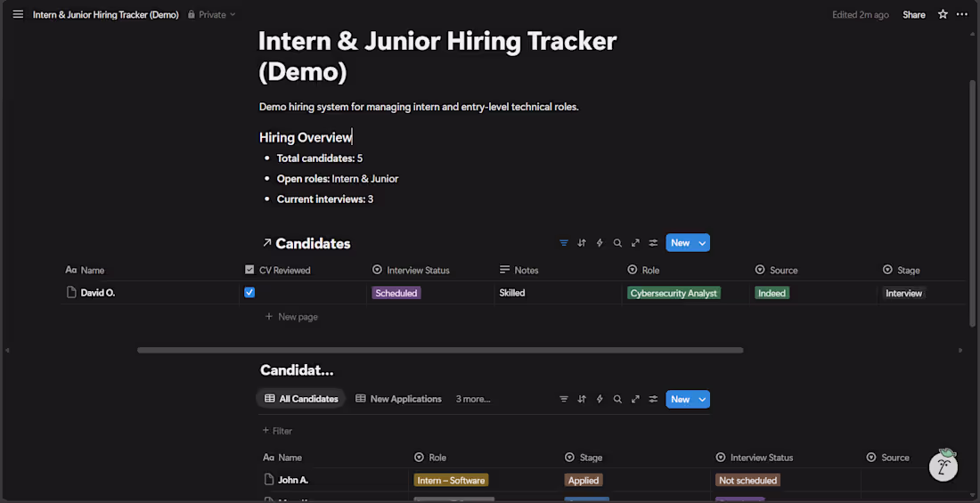
Task: Click the Applied stage tag
Action: [584, 481]
